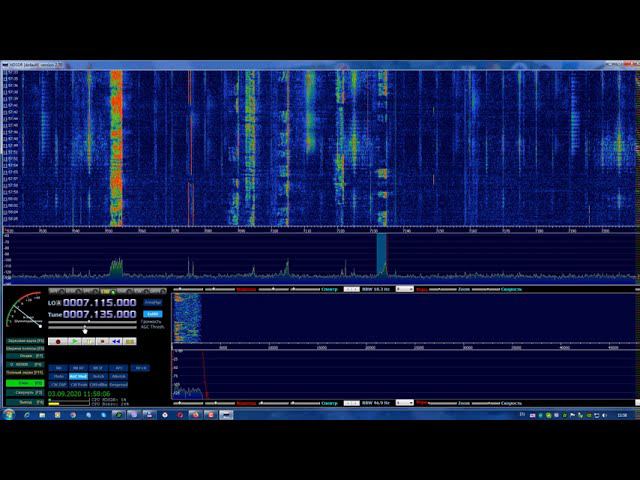The width and height of the screenshot is (640, 480).
Task: Open the Options [F7] menu
Action: (x=25, y=356)
